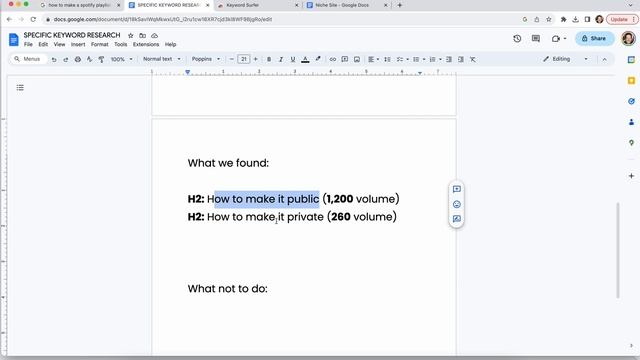Open the Keep side panel
Viewport: 640px width, 360px height.
point(631,80)
